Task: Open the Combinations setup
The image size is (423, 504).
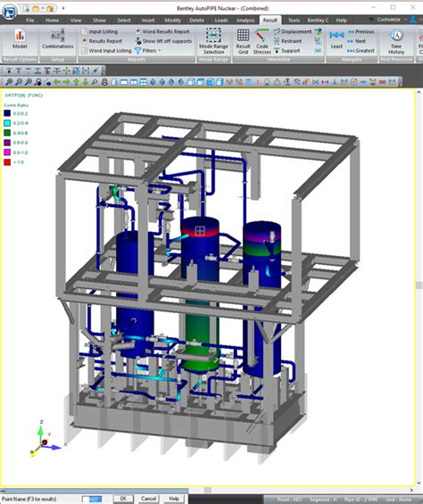Action: tap(58, 39)
